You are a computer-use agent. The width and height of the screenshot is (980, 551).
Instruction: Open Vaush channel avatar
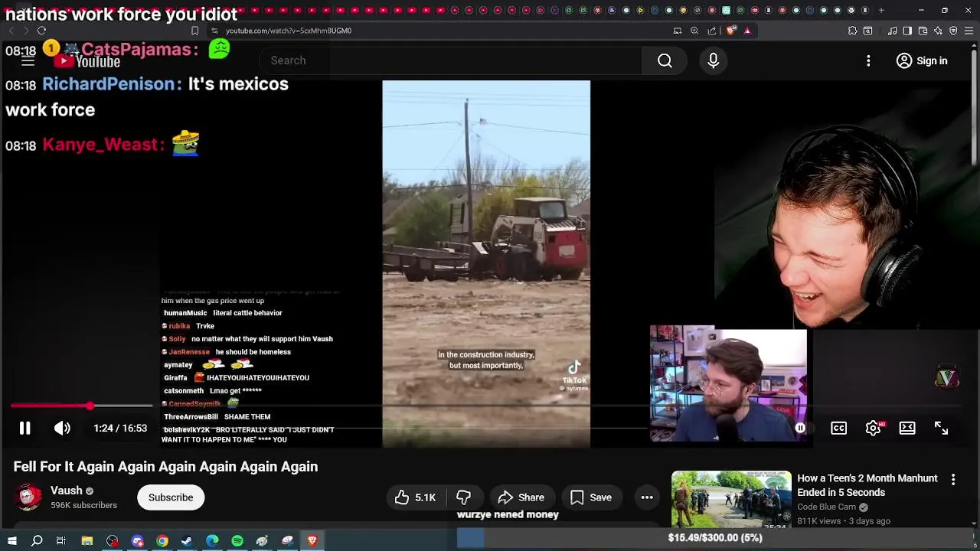[28, 497]
